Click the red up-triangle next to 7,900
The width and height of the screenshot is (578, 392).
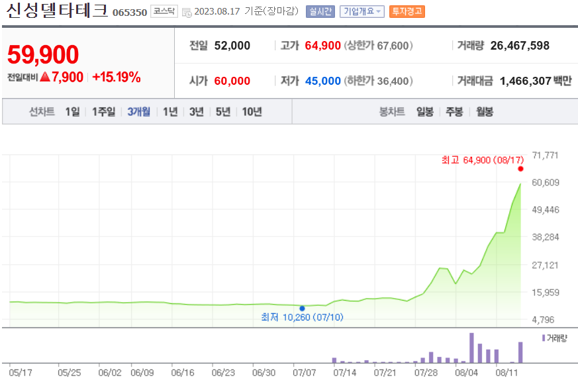coord(45,77)
